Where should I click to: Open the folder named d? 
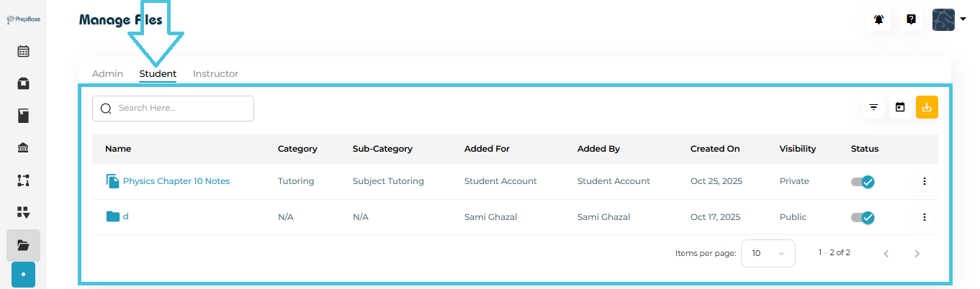[x=125, y=216]
